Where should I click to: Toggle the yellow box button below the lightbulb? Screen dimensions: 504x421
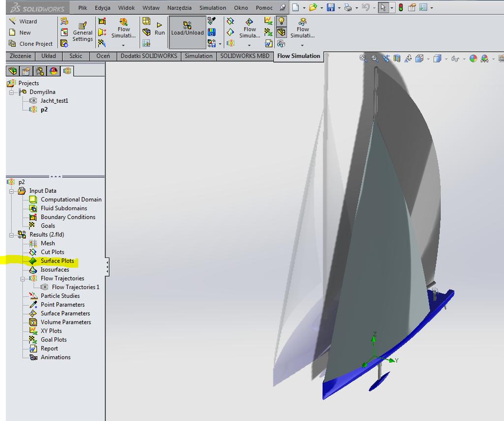pyautogui.click(x=282, y=32)
